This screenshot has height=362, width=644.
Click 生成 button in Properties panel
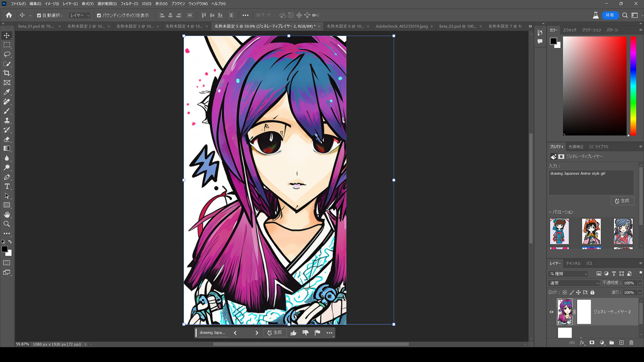click(622, 201)
